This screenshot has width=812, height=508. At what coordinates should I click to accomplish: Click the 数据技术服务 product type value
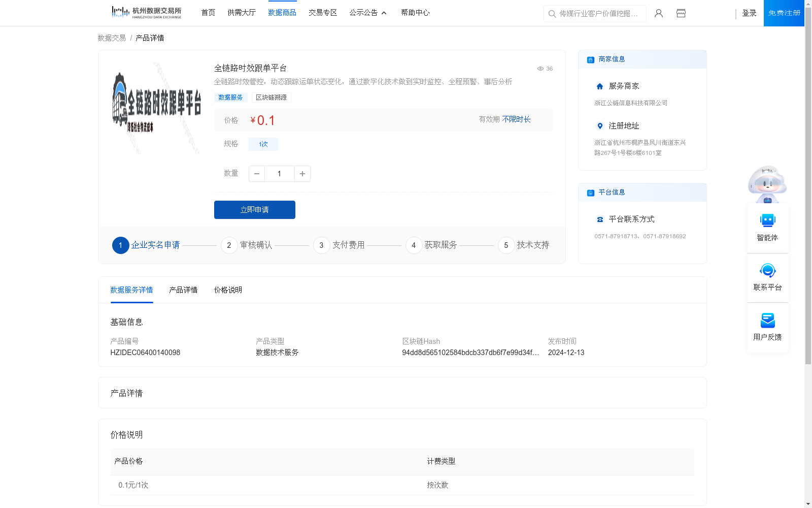point(277,353)
